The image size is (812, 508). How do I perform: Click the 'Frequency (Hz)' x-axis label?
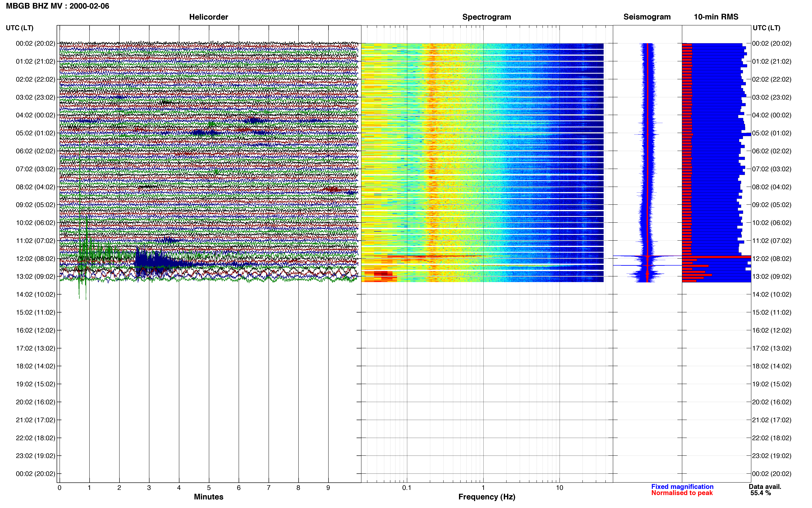click(x=487, y=497)
